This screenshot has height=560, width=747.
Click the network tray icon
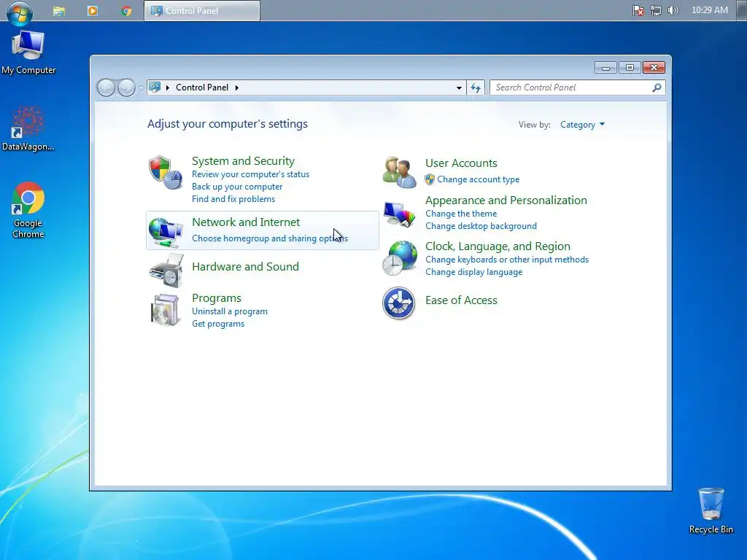(656, 10)
